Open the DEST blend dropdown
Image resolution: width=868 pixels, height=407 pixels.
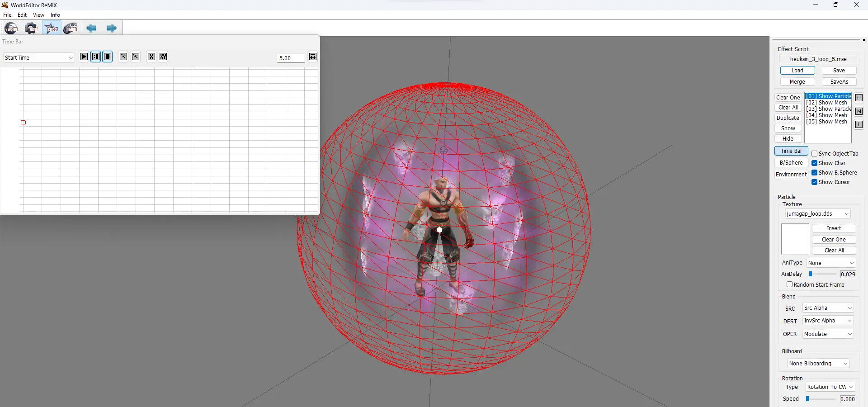point(828,321)
